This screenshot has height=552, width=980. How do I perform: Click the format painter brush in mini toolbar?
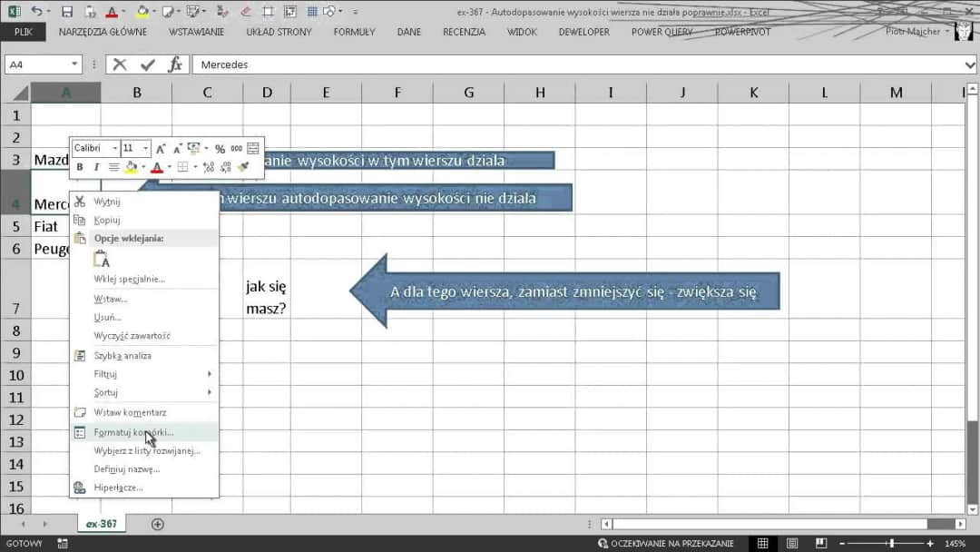tap(243, 167)
